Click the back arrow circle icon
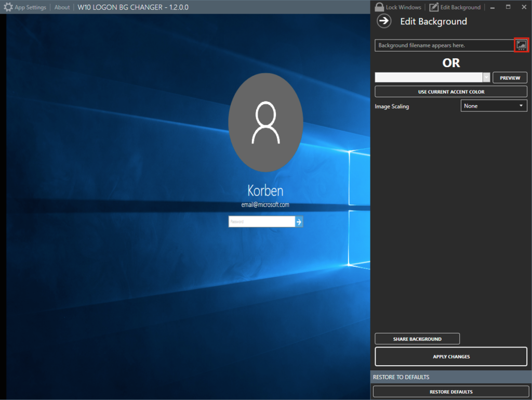Screen dimensions: 532x400 click(384, 21)
